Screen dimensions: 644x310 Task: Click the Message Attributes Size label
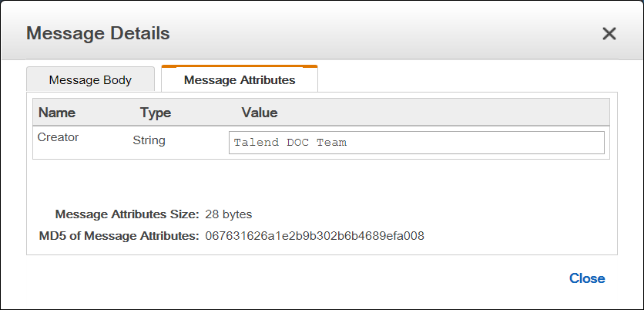click(127, 214)
